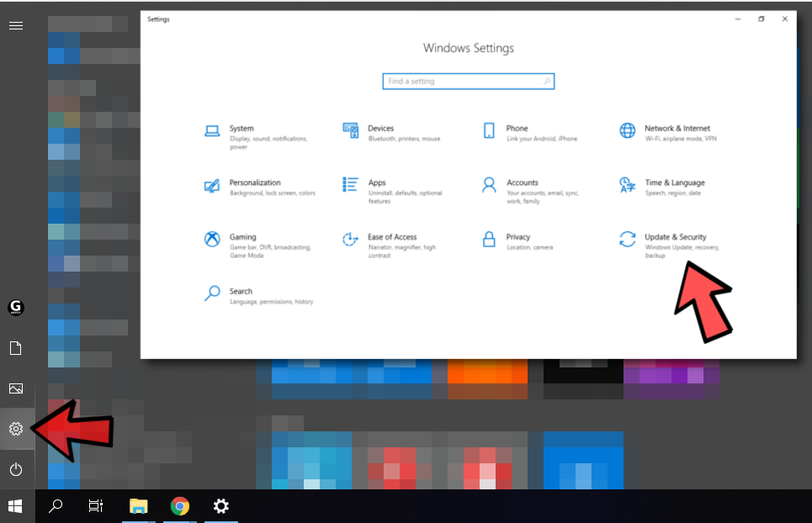Go to the Ease of Access link
Screen dimensions: 812x523
pyautogui.click(x=392, y=237)
